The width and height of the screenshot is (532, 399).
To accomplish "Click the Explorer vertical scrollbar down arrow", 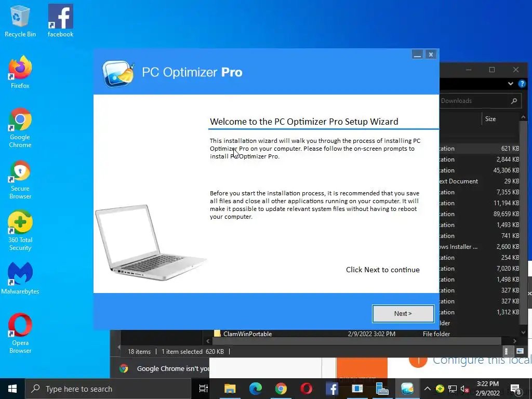I will pyautogui.click(x=523, y=332).
